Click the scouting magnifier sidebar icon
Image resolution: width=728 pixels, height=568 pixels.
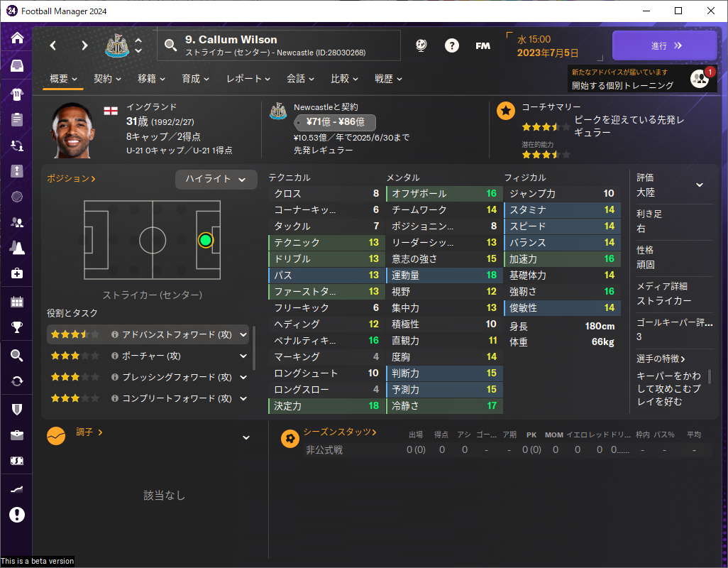coord(17,356)
